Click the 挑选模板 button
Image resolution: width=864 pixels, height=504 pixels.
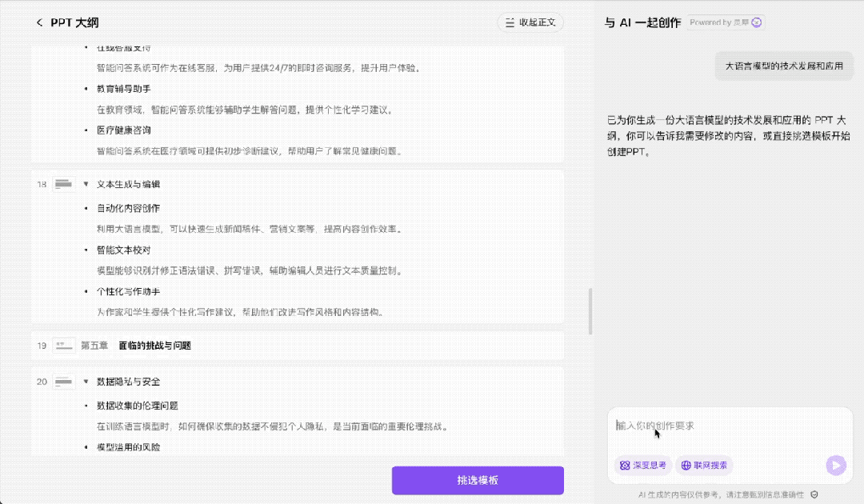point(478,480)
